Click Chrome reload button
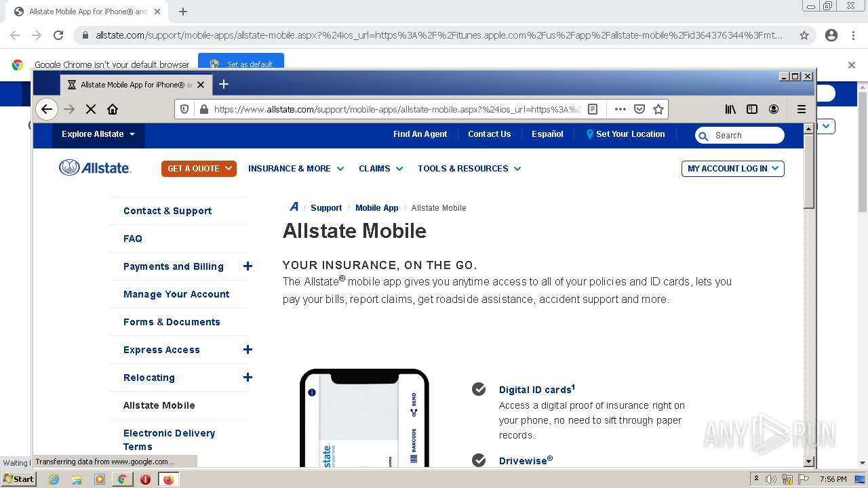Viewport: 868px width, 488px height. click(x=58, y=35)
